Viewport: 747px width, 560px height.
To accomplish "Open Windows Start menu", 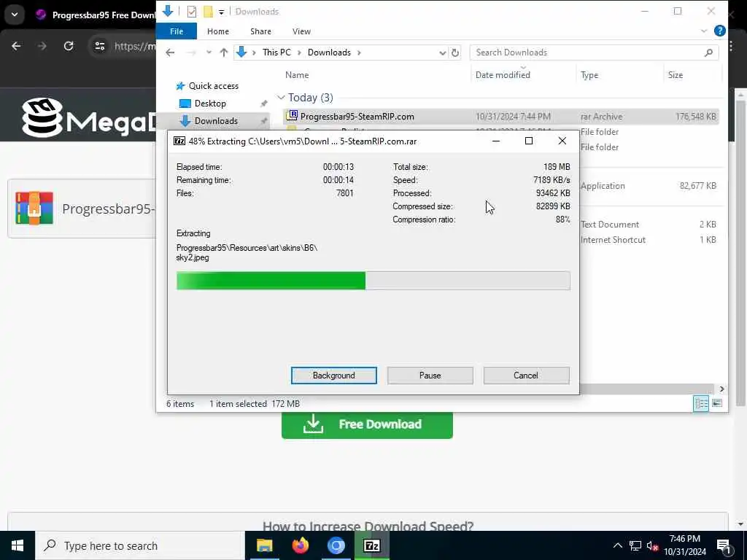I will point(18,545).
